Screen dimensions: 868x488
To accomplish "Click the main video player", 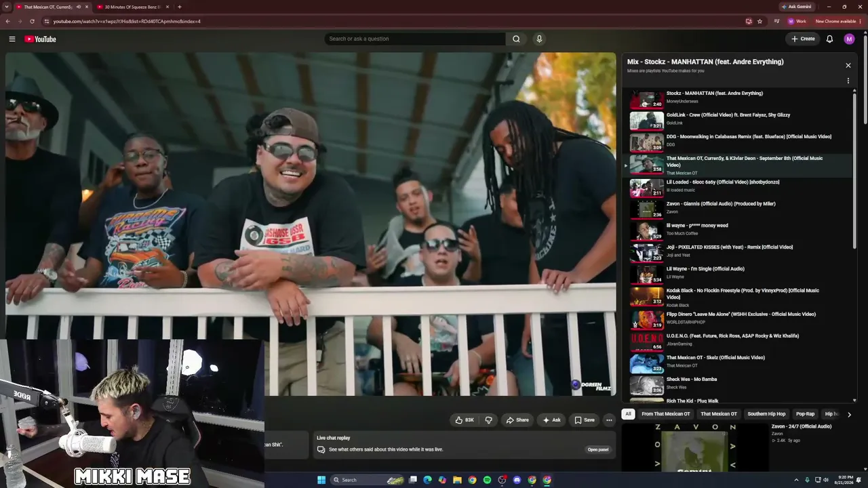I will (311, 224).
